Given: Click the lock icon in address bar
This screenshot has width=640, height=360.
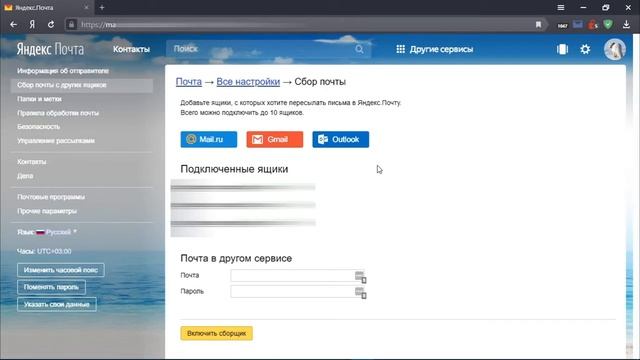Looking at the screenshot, I should (x=71, y=24).
